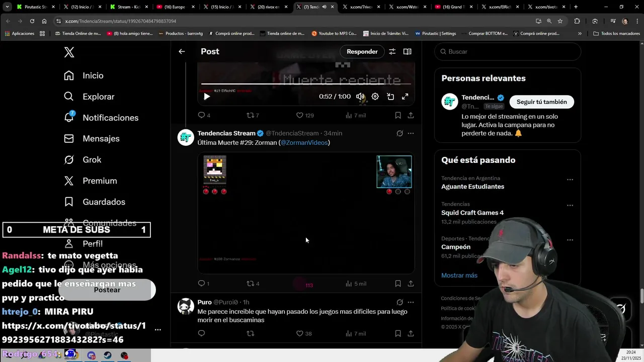644x362 pixels.
Task: Play the video at 0:52
Action: coord(207,97)
